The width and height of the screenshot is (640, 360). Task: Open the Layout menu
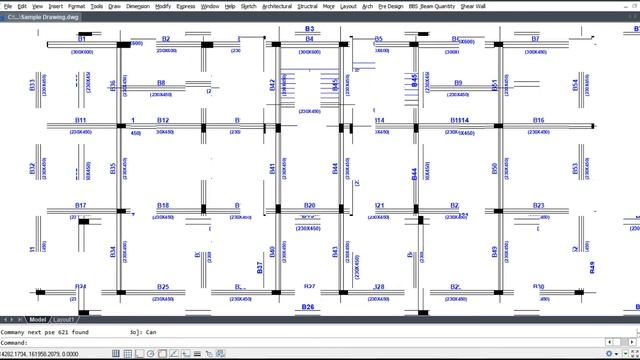click(x=348, y=6)
